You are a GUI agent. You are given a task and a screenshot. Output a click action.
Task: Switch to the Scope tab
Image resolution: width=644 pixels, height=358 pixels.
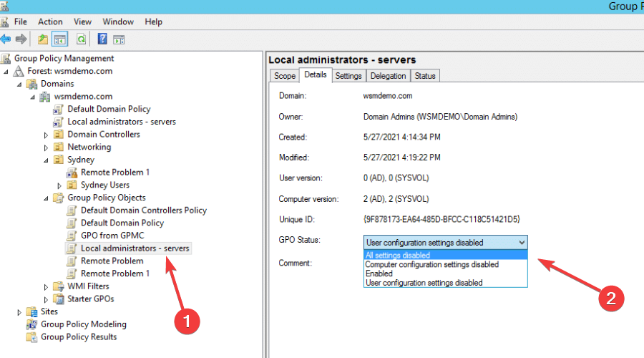(285, 76)
